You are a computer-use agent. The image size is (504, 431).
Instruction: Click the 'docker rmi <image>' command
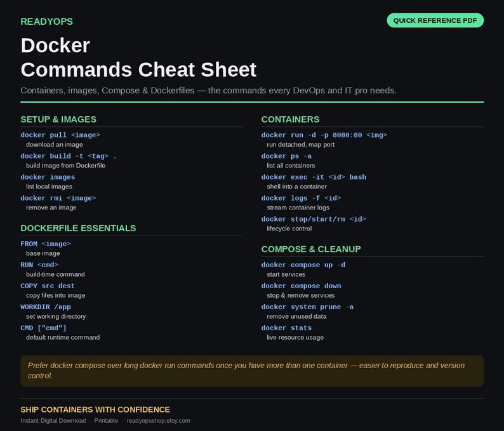[x=58, y=198]
